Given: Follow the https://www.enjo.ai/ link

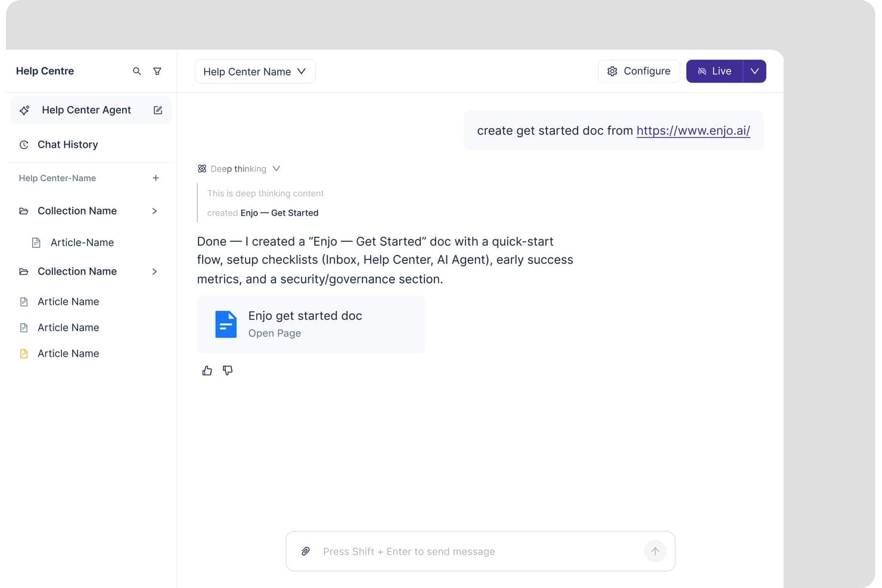Looking at the screenshot, I should (693, 131).
